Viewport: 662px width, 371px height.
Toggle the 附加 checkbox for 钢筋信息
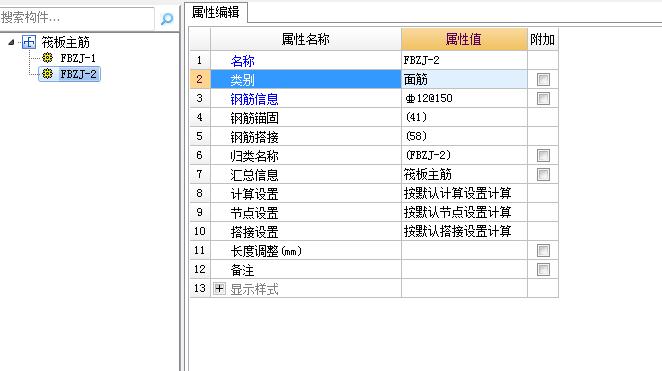click(x=543, y=98)
